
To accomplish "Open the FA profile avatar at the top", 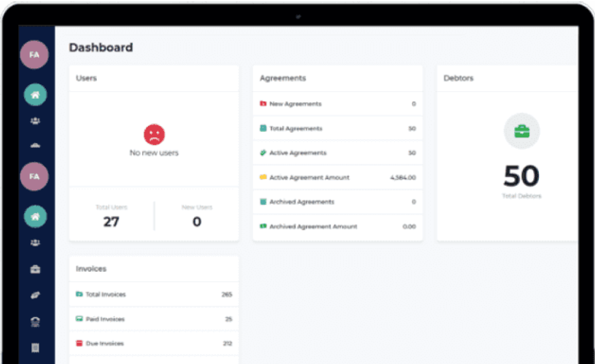I will (x=35, y=54).
